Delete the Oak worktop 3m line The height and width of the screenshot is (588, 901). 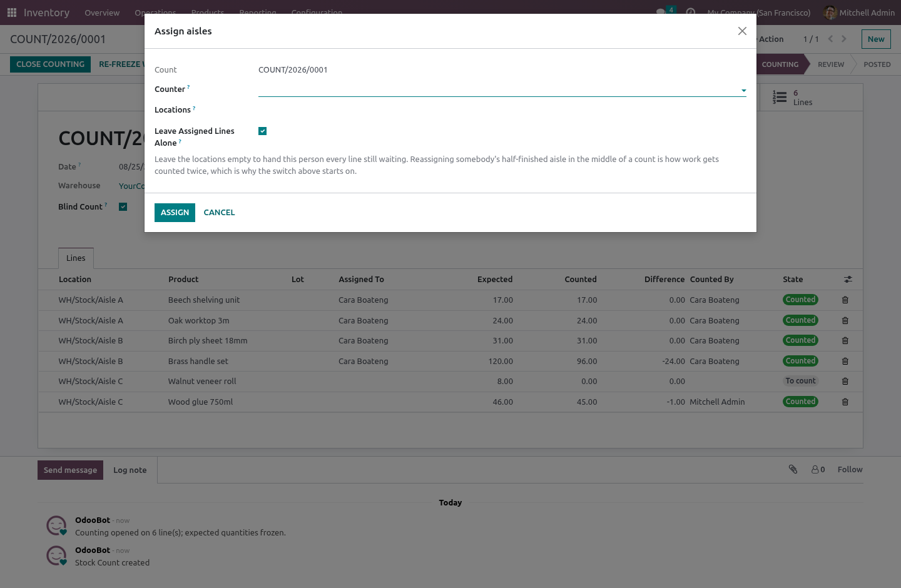845,321
